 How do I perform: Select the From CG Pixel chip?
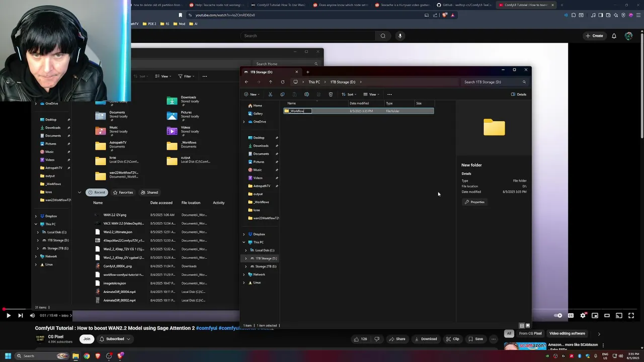(x=530, y=333)
